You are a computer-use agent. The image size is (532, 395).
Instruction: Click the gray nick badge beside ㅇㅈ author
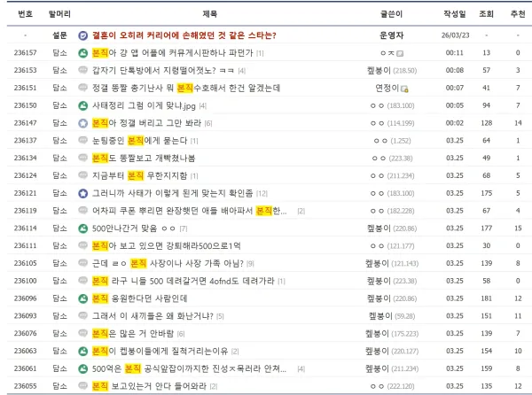[x=400, y=53]
